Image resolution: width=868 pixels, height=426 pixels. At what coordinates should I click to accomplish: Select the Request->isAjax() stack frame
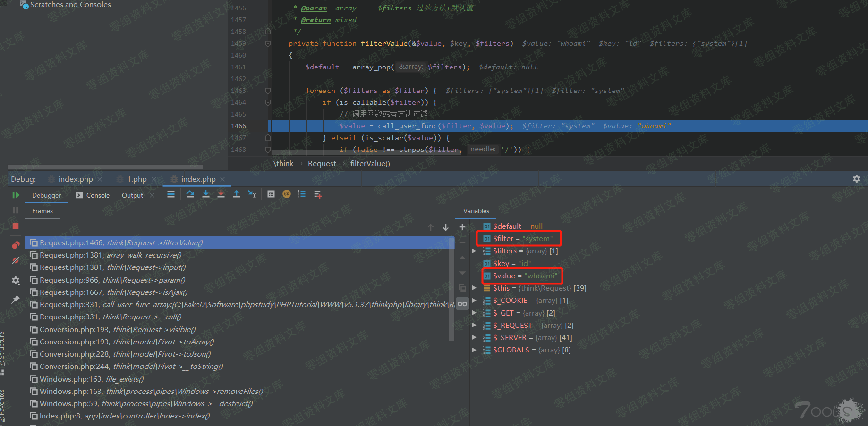[113, 292]
